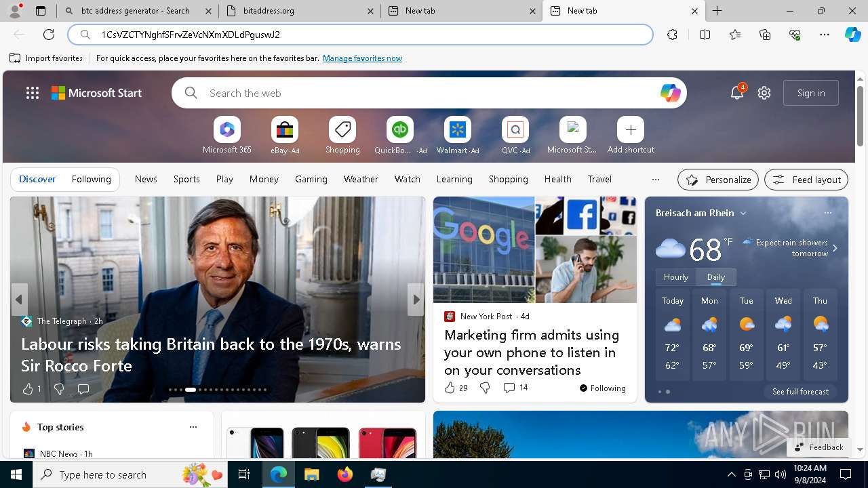Click the address bar with the BTC address
868x488 pixels.
tap(360, 35)
